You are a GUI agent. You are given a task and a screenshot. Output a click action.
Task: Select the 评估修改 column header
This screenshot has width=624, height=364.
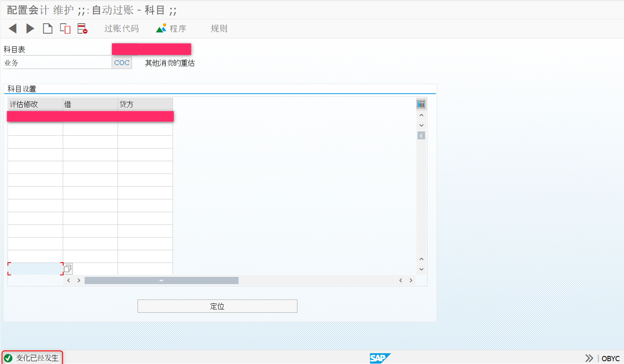pos(35,104)
